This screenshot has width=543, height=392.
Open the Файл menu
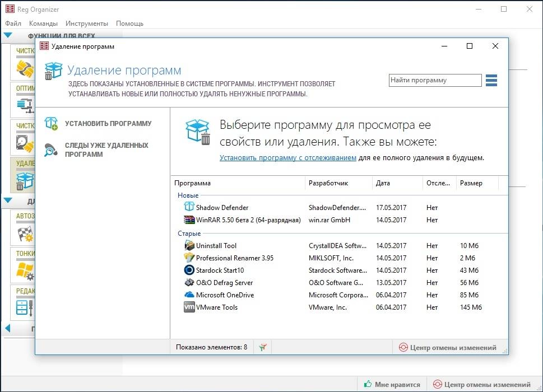click(x=13, y=23)
